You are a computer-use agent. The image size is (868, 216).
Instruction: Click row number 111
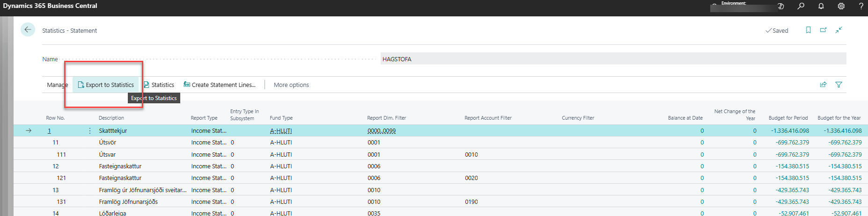pyautogui.click(x=61, y=155)
